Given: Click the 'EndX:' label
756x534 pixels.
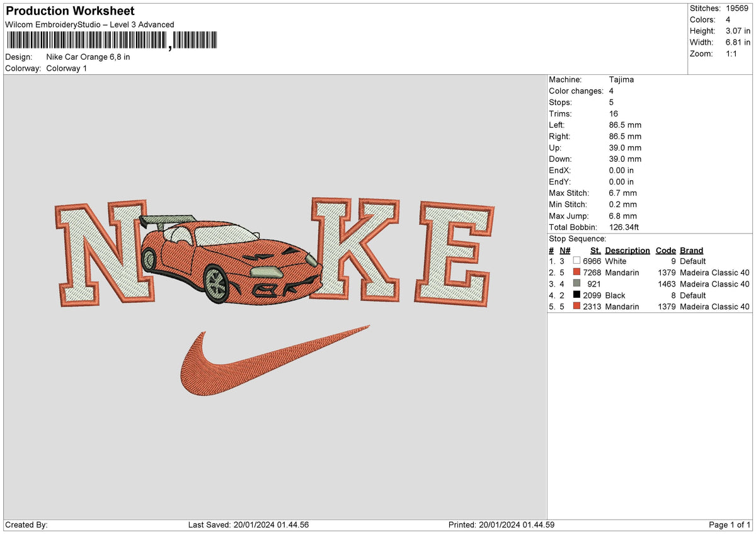Looking at the screenshot, I should [x=561, y=170].
